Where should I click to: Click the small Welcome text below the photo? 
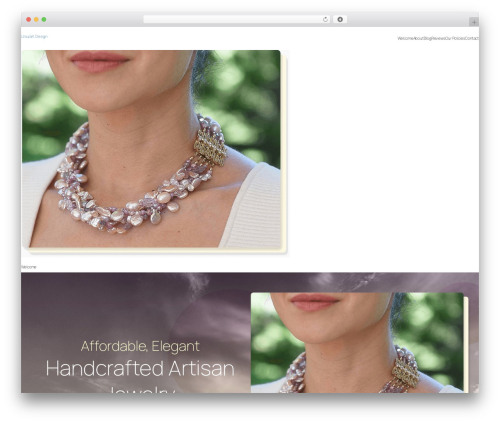tap(29, 267)
